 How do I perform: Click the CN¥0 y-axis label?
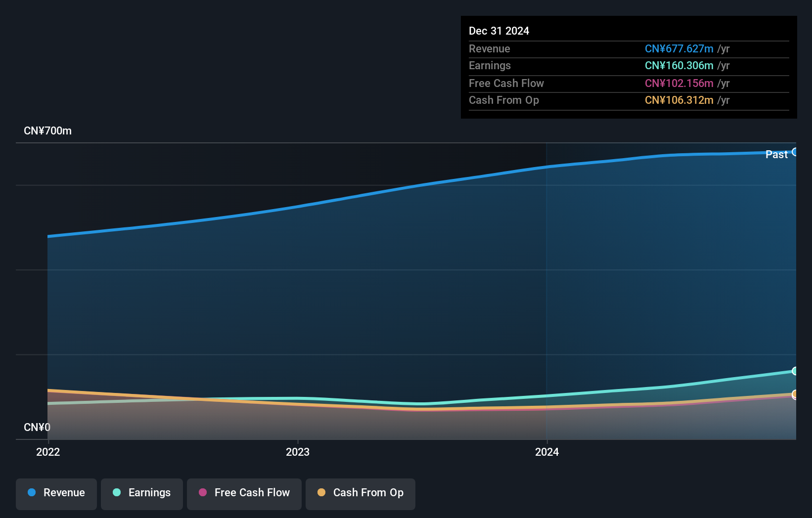(37, 427)
